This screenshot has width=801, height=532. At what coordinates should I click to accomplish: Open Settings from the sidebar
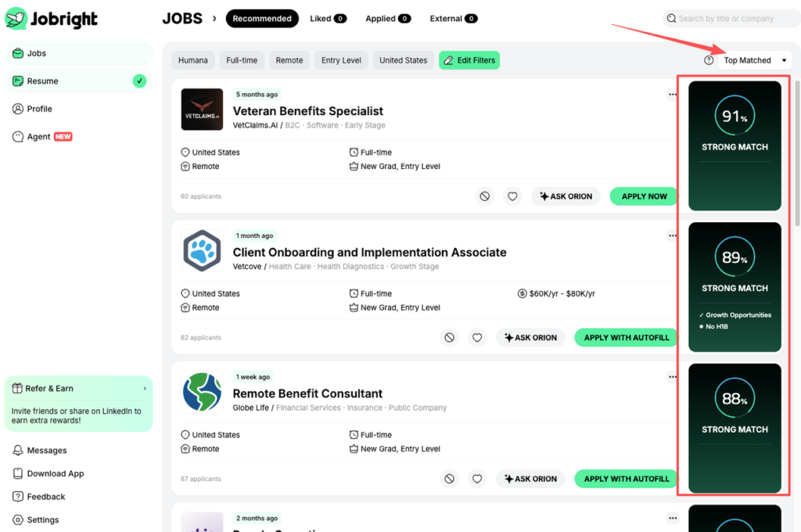[x=17, y=519]
